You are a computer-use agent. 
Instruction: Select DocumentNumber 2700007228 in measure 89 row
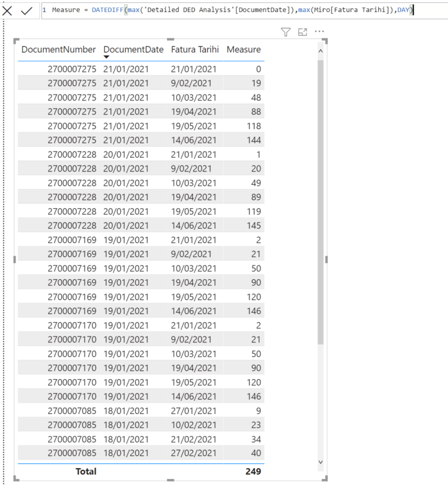(72, 197)
